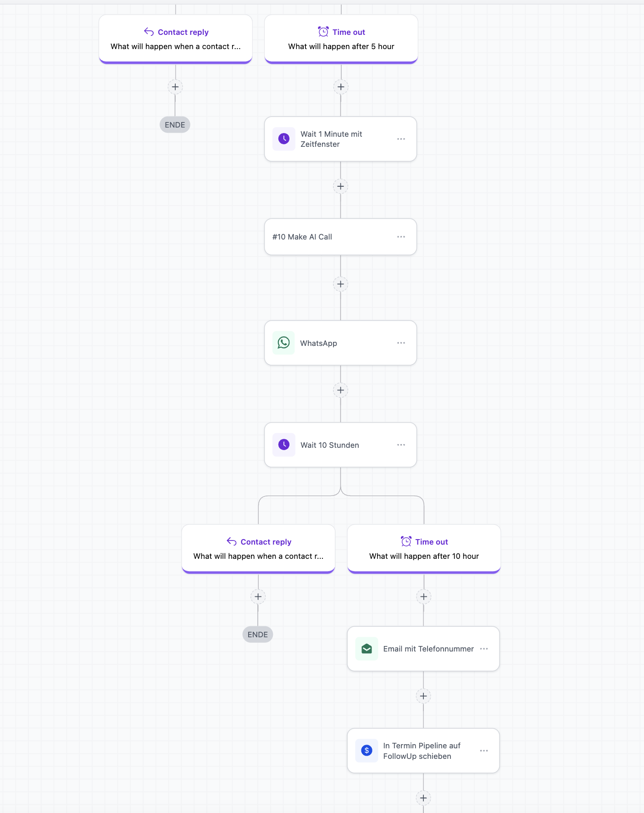The image size is (644, 813).
Task: Add step after Email mit Telefonnummer
Action: (x=423, y=696)
